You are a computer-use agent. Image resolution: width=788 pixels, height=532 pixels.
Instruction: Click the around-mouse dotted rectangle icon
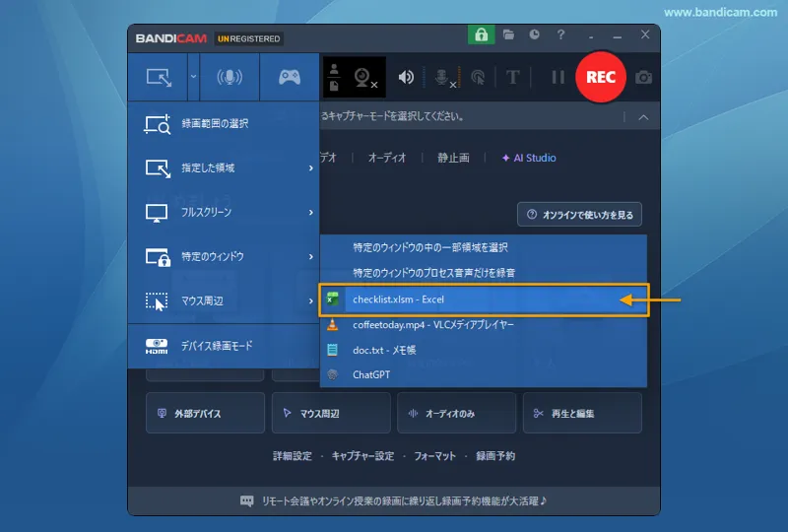(x=157, y=301)
